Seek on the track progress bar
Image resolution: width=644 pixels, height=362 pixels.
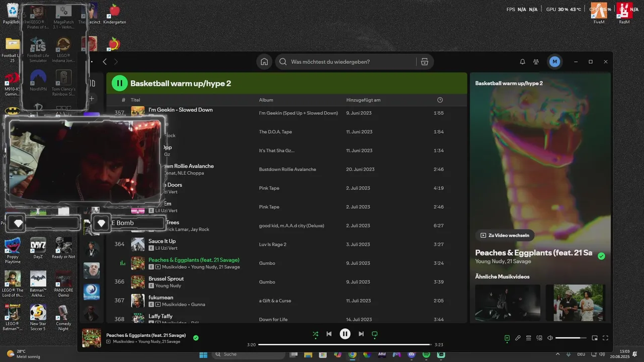pyautogui.click(x=345, y=345)
